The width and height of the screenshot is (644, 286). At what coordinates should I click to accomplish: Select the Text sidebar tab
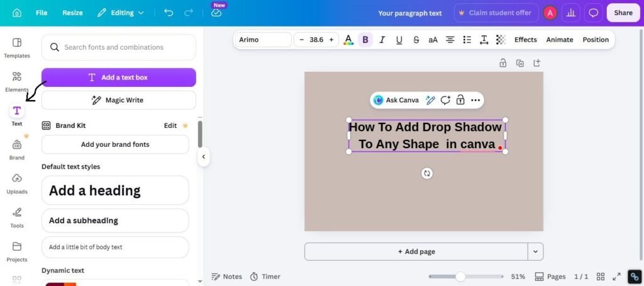click(17, 115)
